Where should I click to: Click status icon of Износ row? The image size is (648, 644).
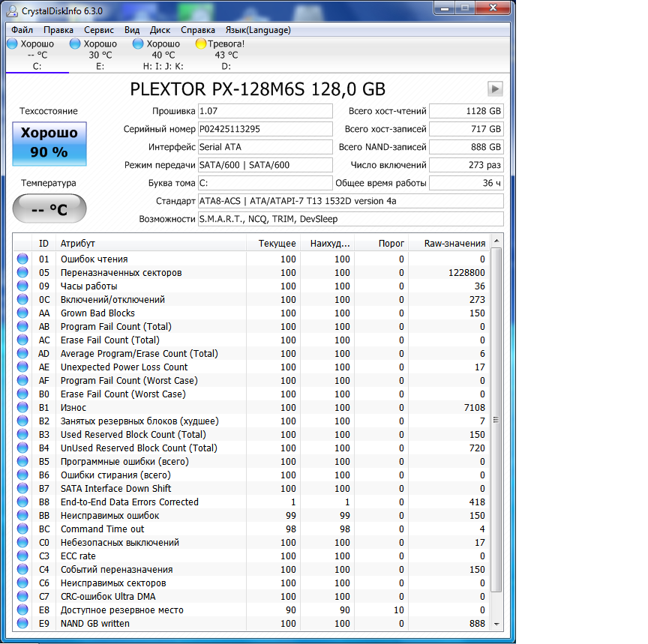coord(22,407)
